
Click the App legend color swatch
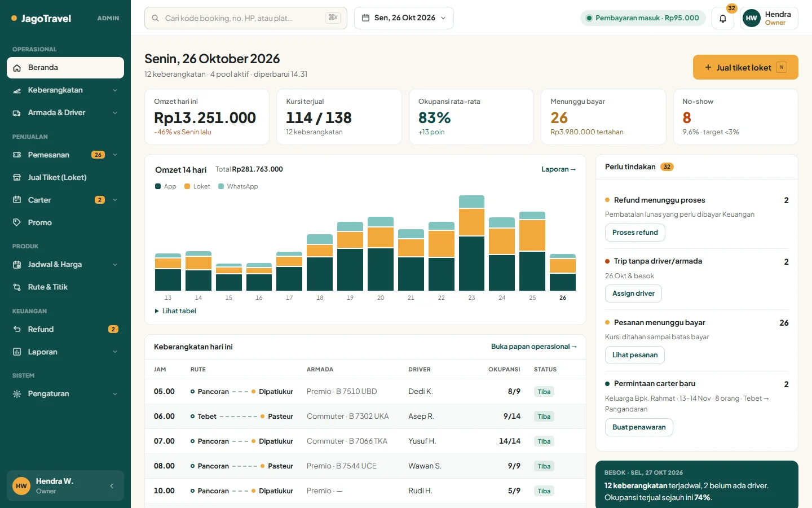[158, 186]
